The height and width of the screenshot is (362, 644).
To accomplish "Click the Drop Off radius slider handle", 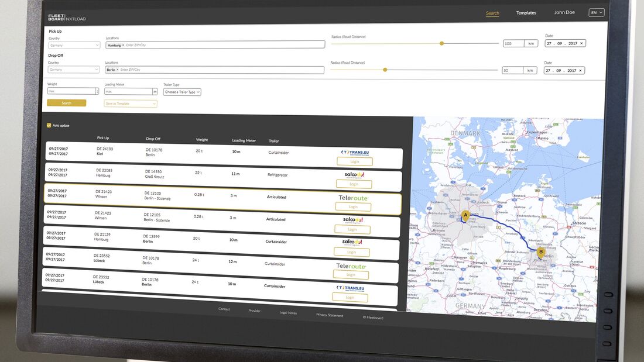I will (x=385, y=70).
